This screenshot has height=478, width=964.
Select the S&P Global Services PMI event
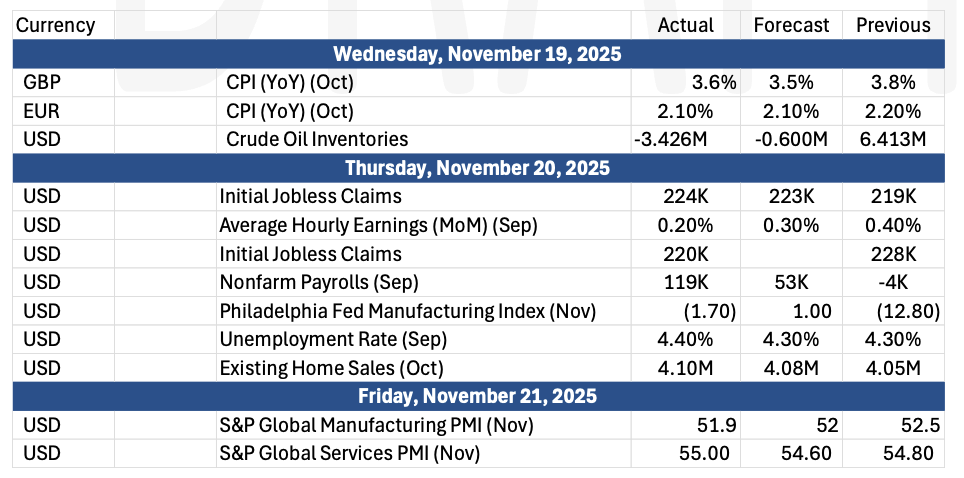349,454
